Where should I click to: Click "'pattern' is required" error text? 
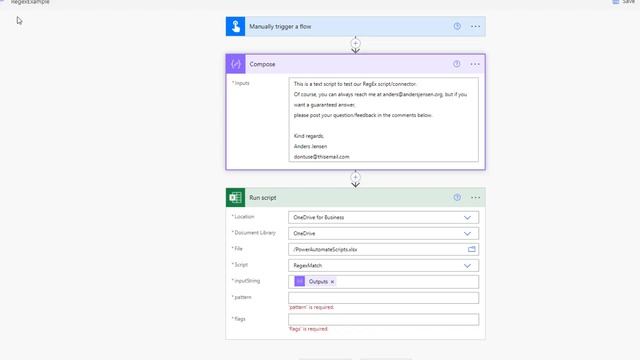coord(311,307)
